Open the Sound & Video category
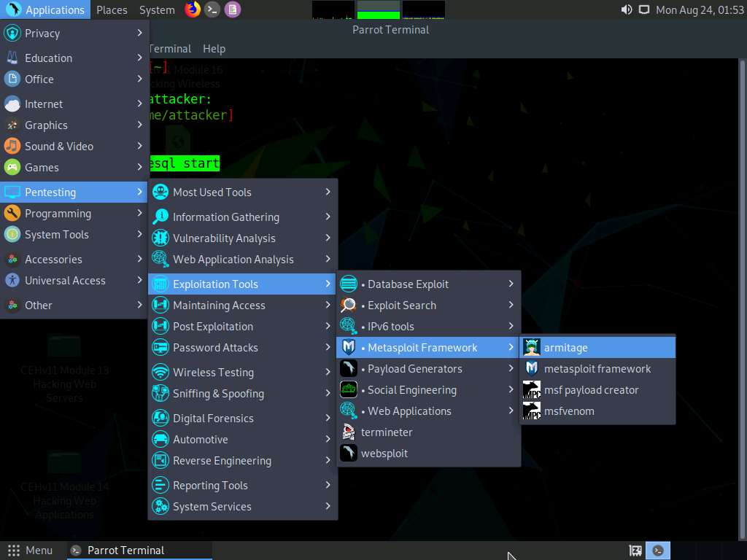 [74, 146]
